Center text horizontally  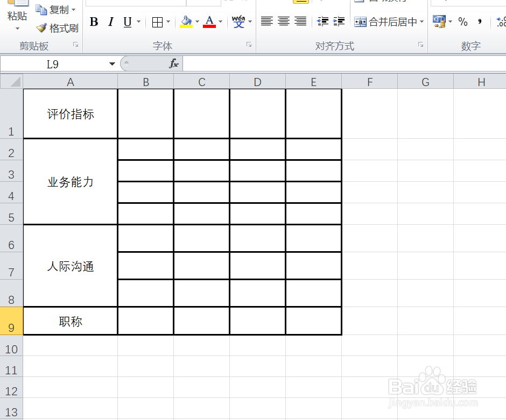coord(284,22)
